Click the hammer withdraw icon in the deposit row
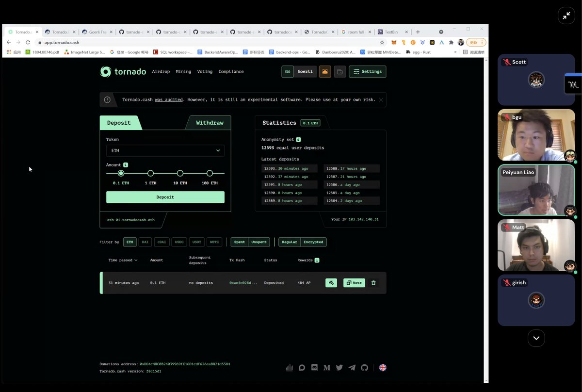The height and width of the screenshot is (392, 582). [x=331, y=283]
